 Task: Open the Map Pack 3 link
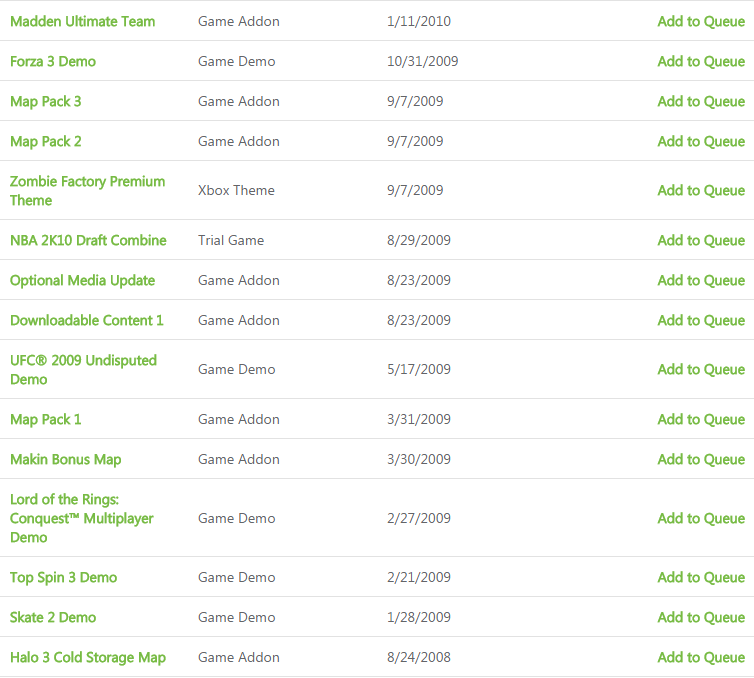point(46,101)
